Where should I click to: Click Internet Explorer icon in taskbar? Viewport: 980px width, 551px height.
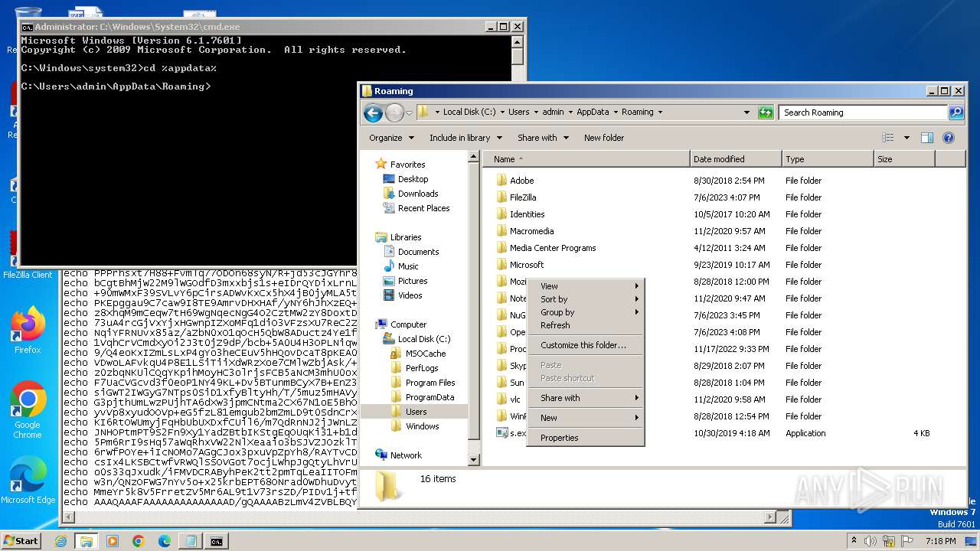click(60, 541)
